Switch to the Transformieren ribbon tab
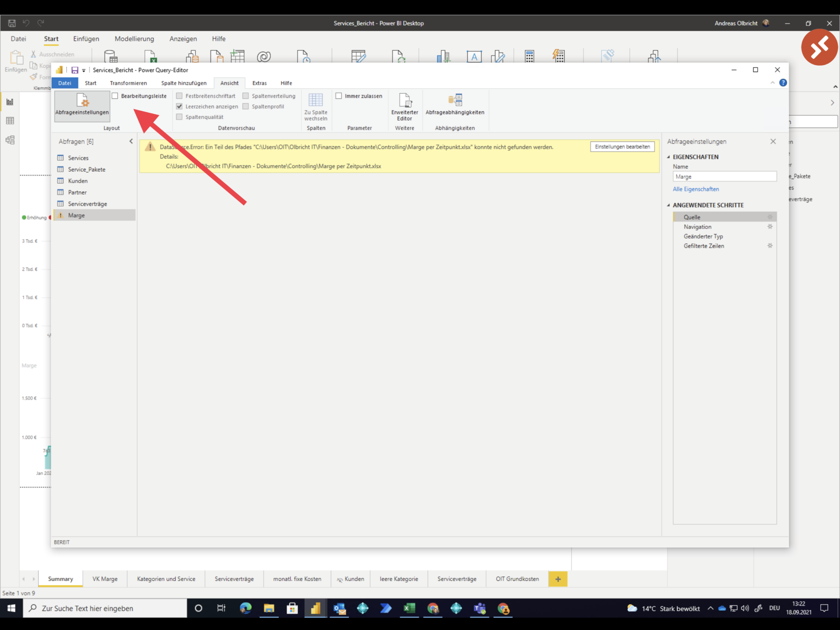Viewport: 840px width, 630px height. tap(128, 83)
